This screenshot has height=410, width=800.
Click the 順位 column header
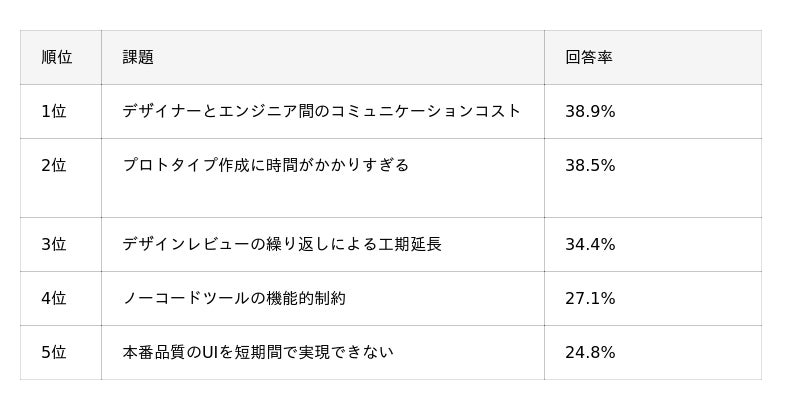57,57
